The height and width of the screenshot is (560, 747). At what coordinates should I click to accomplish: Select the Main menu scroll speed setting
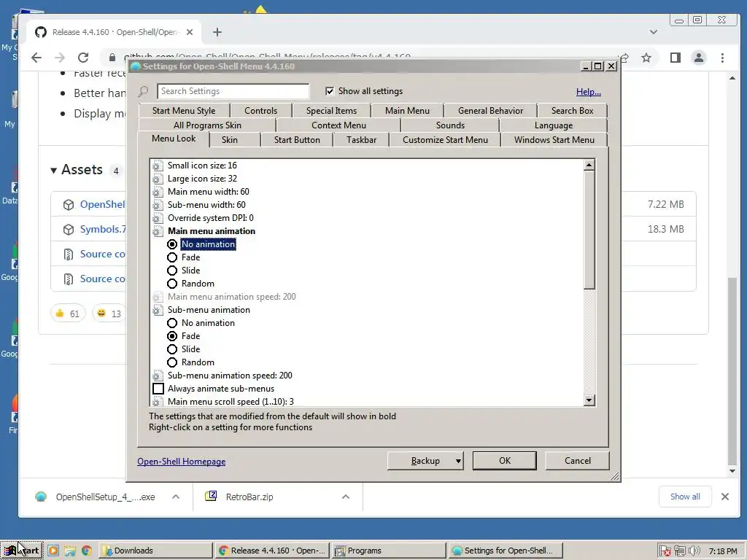pyautogui.click(x=231, y=402)
